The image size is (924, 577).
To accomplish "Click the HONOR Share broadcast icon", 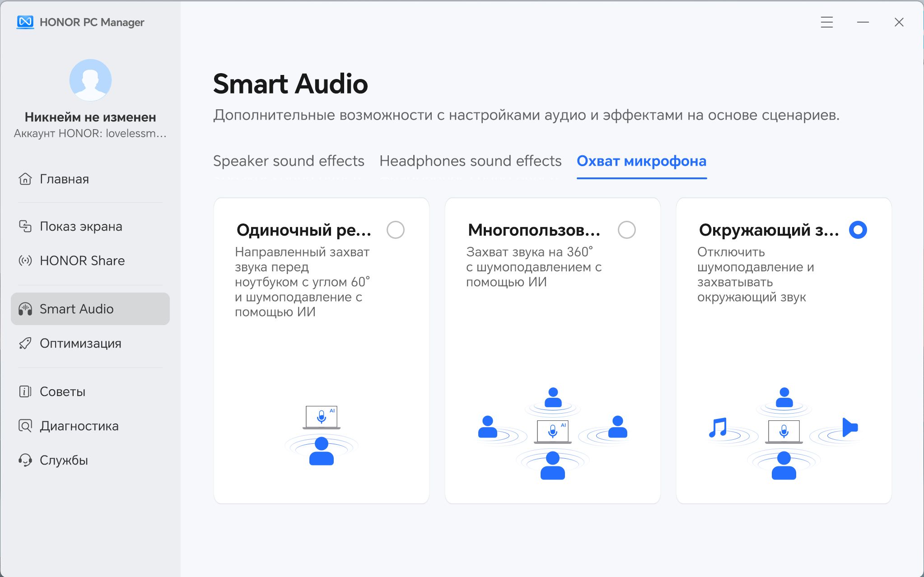I will (x=25, y=261).
